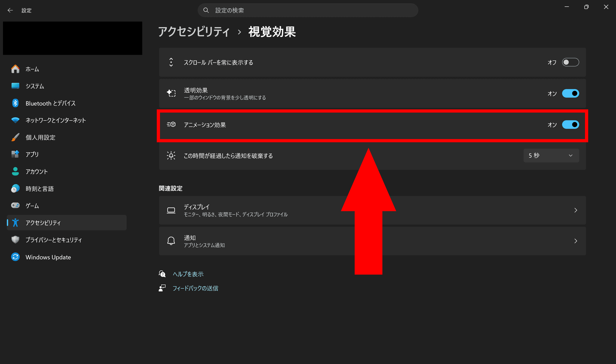Screen dimensions: 616x364
Task: Click the ゲーム controller icon
Action: pos(15,205)
